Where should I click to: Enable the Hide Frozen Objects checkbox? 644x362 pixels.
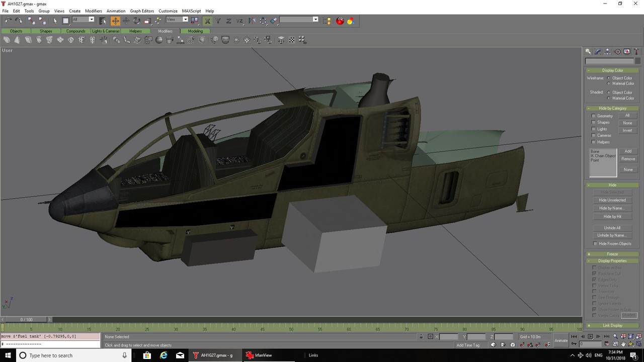(x=595, y=244)
